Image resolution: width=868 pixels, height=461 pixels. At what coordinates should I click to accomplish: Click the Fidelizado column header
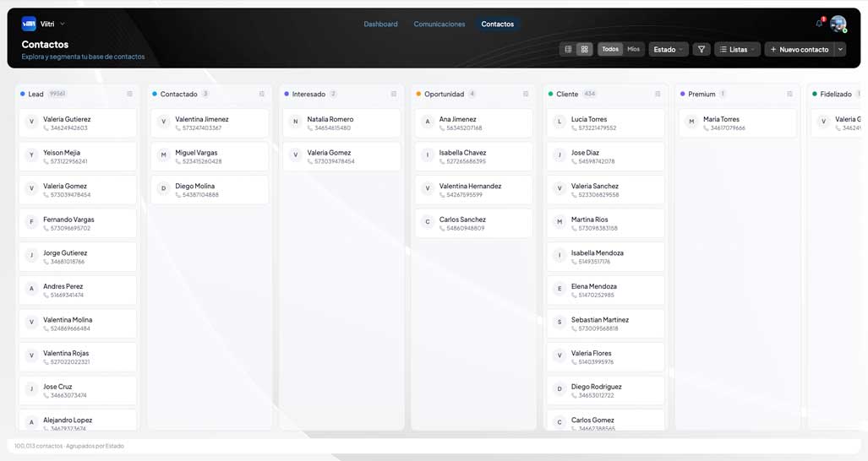(836, 94)
